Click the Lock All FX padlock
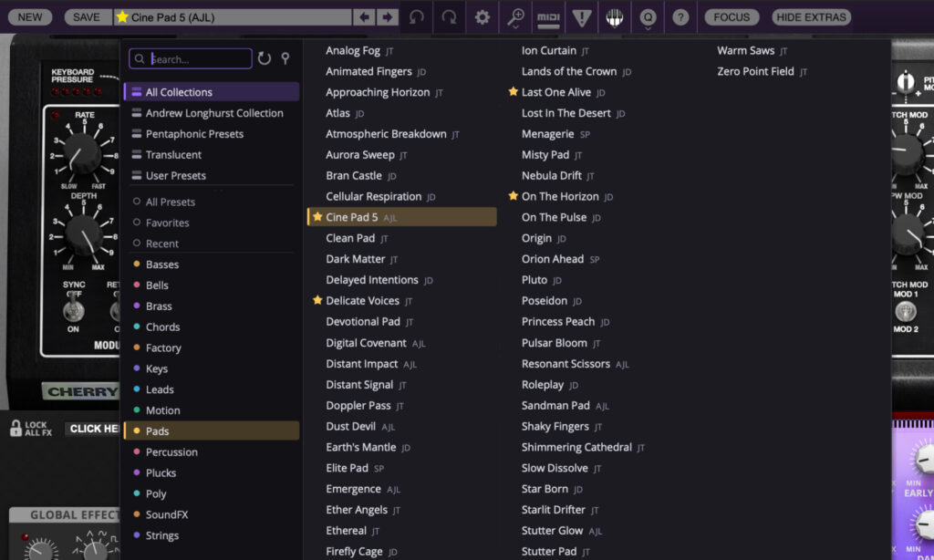The width and height of the screenshot is (934, 560). pos(16,428)
